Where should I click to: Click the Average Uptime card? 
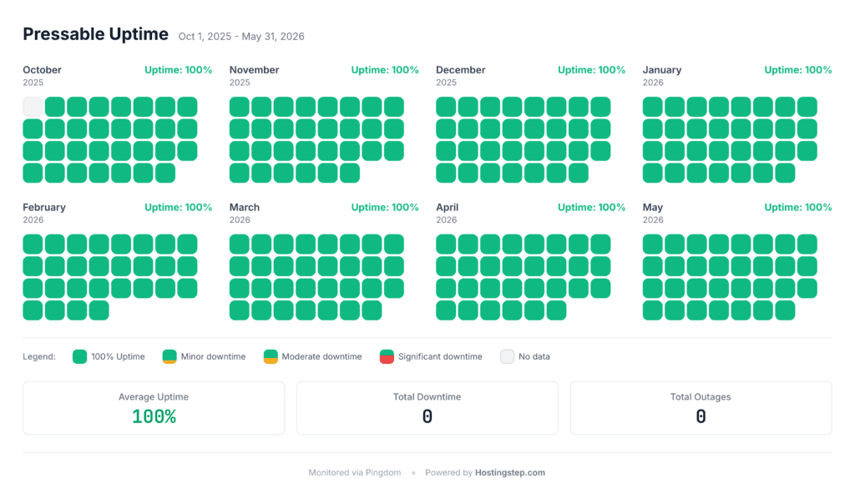[154, 407]
